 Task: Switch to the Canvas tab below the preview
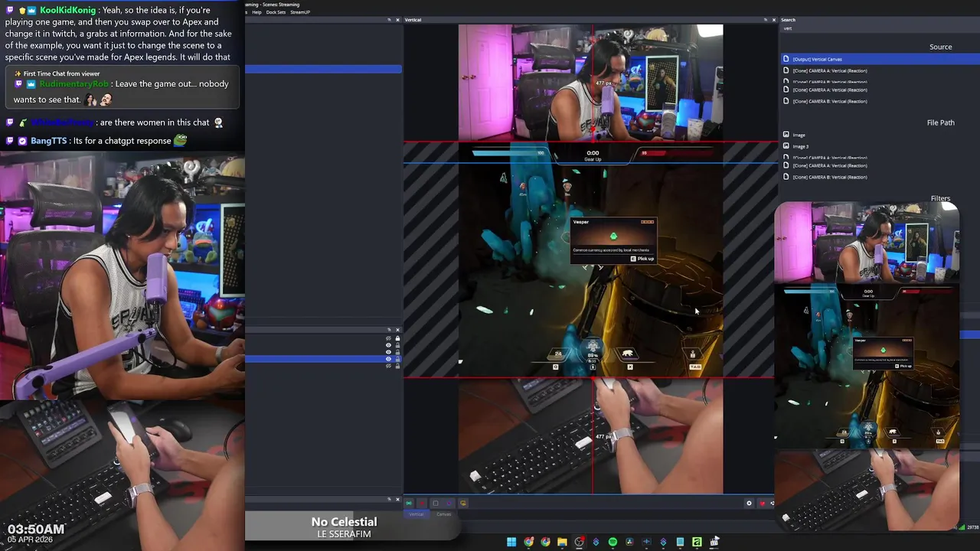click(x=444, y=514)
